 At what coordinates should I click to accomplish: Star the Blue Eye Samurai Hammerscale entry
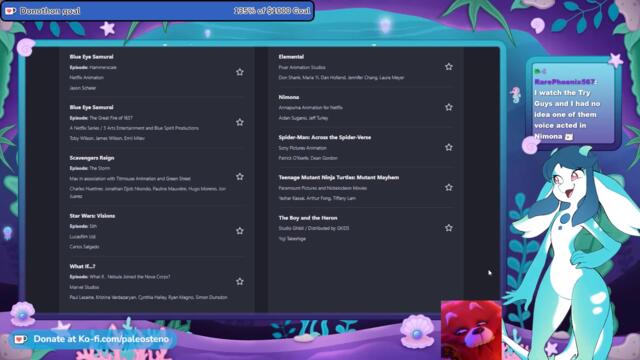pyautogui.click(x=240, y=72)
